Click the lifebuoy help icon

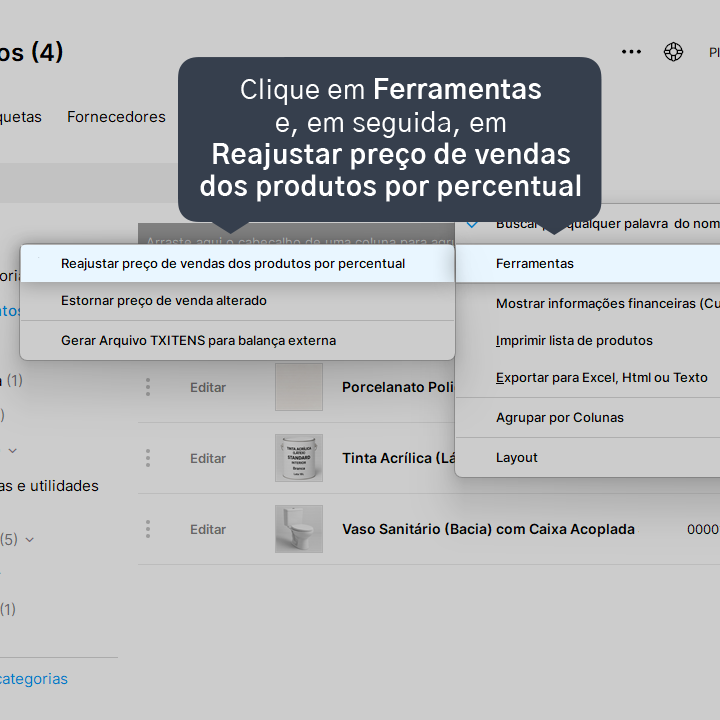[673, 51]
